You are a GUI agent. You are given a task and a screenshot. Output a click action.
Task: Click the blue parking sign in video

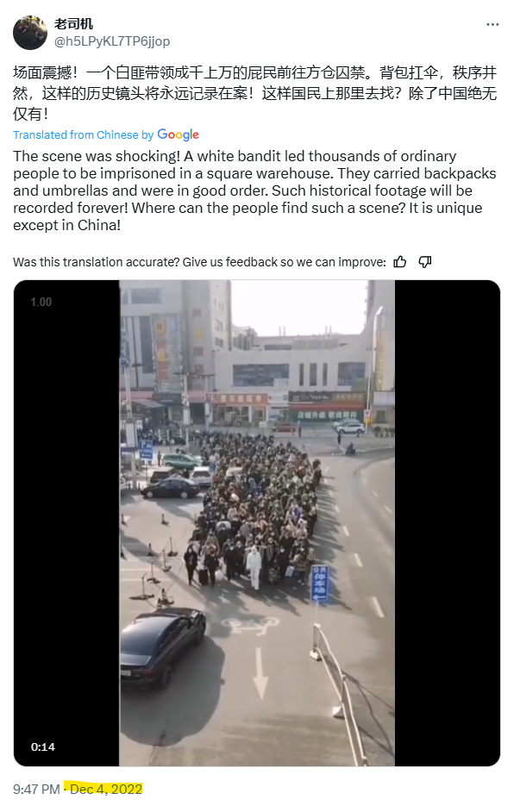[320, 583]
